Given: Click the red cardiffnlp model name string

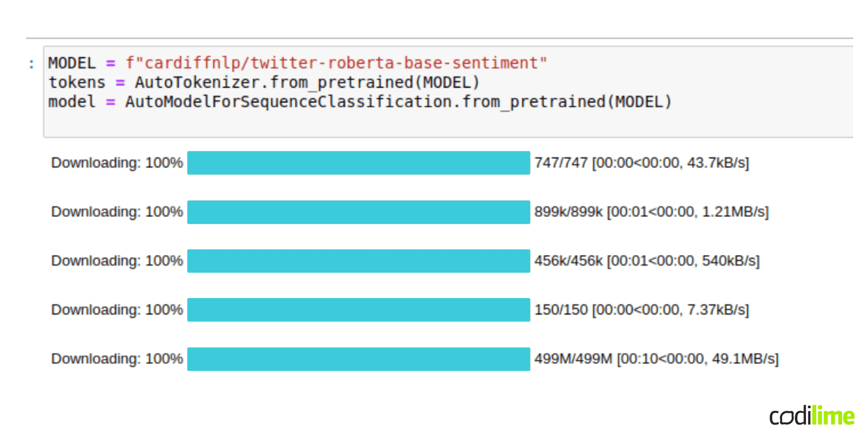Looking at the screenshot, I should tap(336, 63).
